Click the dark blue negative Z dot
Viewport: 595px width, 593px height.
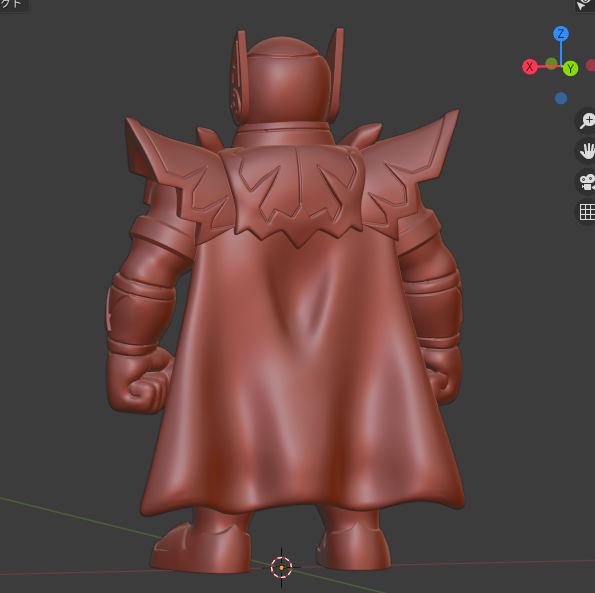[x=560, y=98]
